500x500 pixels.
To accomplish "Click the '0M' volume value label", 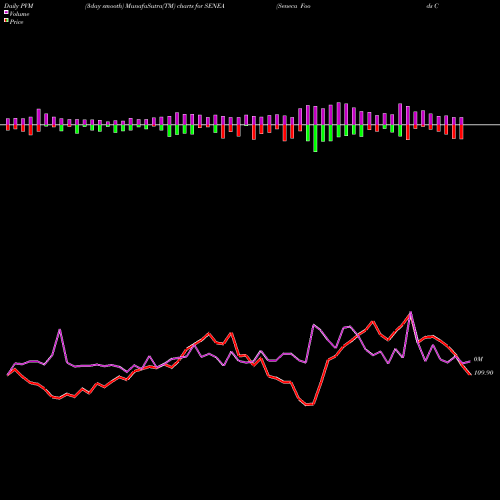I will click(478, 359).
